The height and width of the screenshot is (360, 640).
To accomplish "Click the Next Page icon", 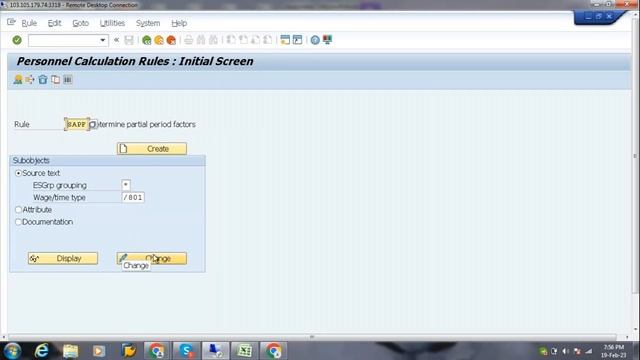I will (x=256, y=40).
